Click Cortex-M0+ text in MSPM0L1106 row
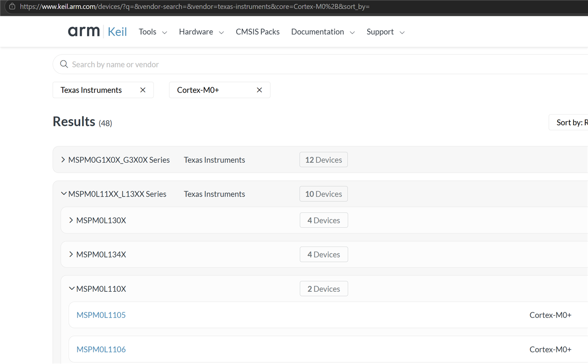The height and width of the screenshot is (364, 588). pyautogui.click(x=550, y=349)
